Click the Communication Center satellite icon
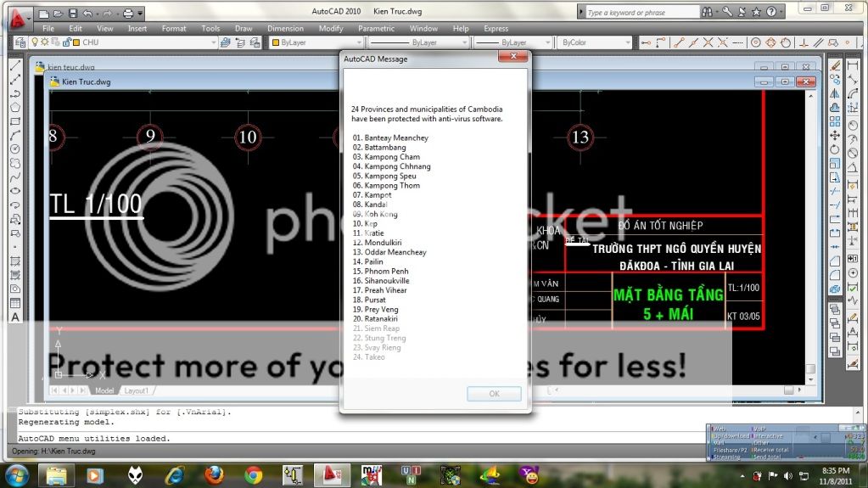The width and height of the screenshot is (868, 488). [x=742, y=12]
